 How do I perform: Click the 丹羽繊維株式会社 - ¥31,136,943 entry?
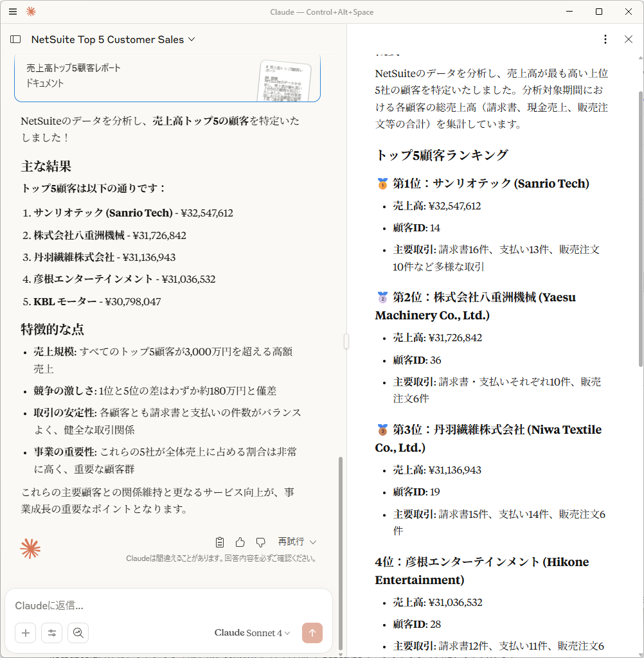99,257
